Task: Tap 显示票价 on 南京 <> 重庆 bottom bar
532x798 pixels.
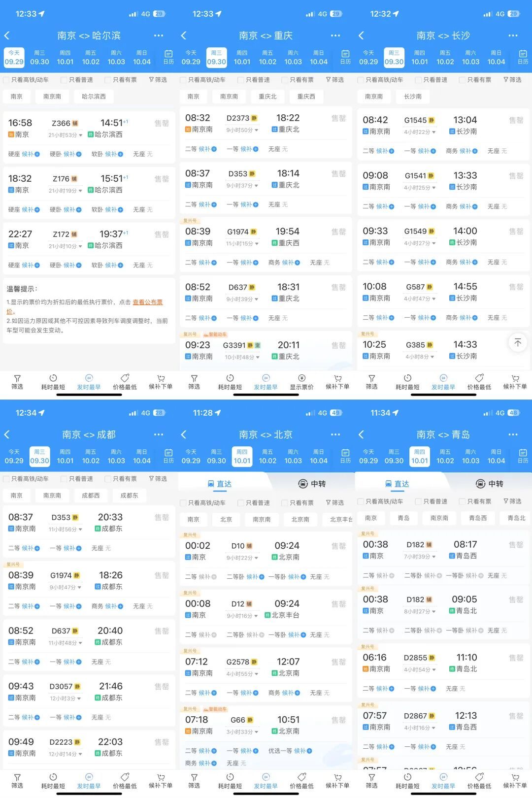Action: pyautogui.click(x=301, y=382)
